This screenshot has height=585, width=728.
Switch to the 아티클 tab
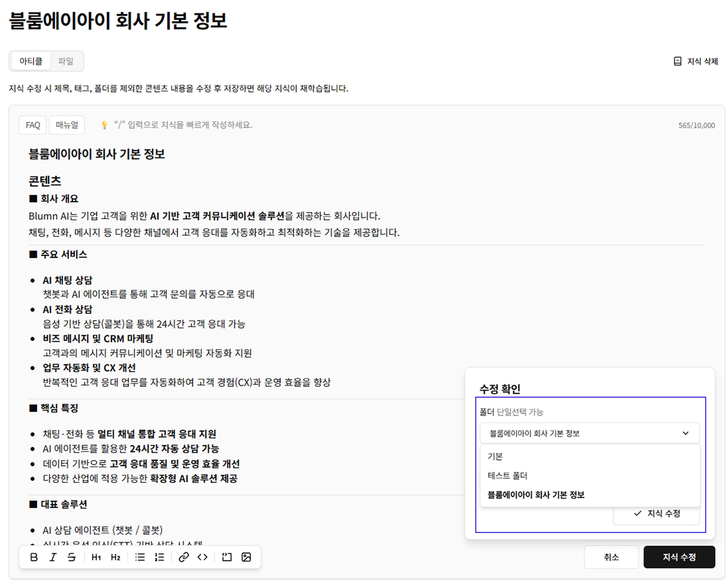(x=31, y=61)
